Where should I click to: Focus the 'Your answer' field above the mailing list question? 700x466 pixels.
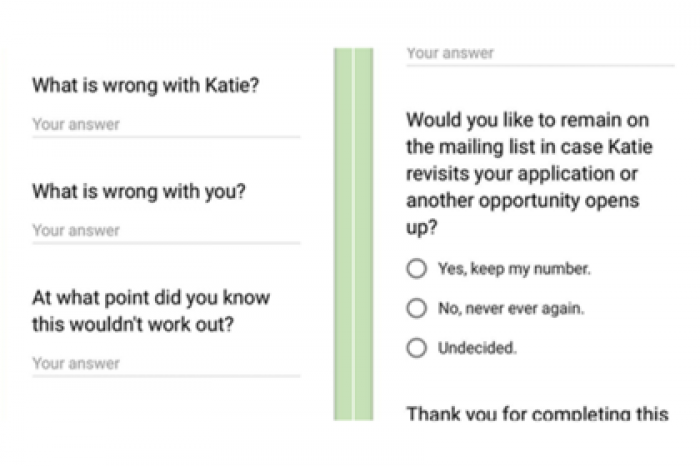point(540,54)
